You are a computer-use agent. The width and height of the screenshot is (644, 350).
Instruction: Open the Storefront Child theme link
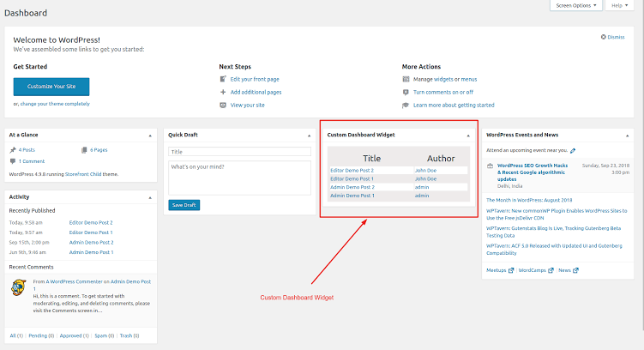tap(83, 174)
